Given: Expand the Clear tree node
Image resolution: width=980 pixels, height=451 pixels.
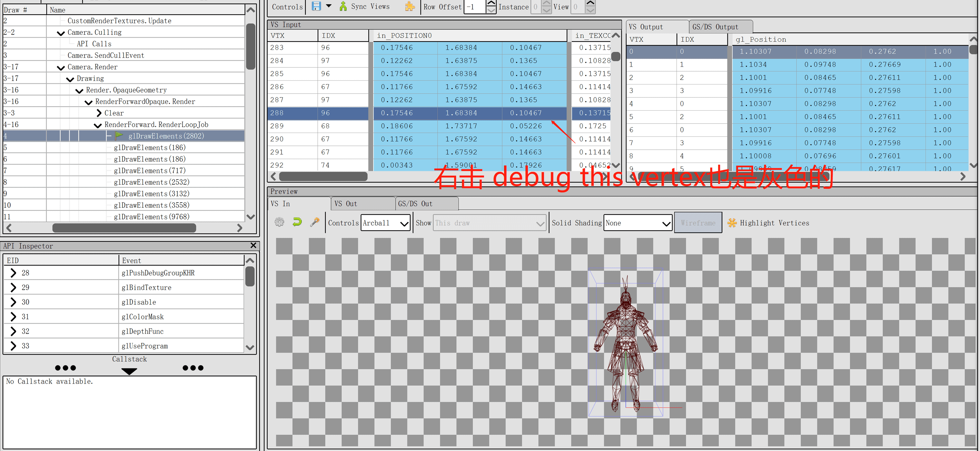Looking at the screenshot, I should click(99, 113).
